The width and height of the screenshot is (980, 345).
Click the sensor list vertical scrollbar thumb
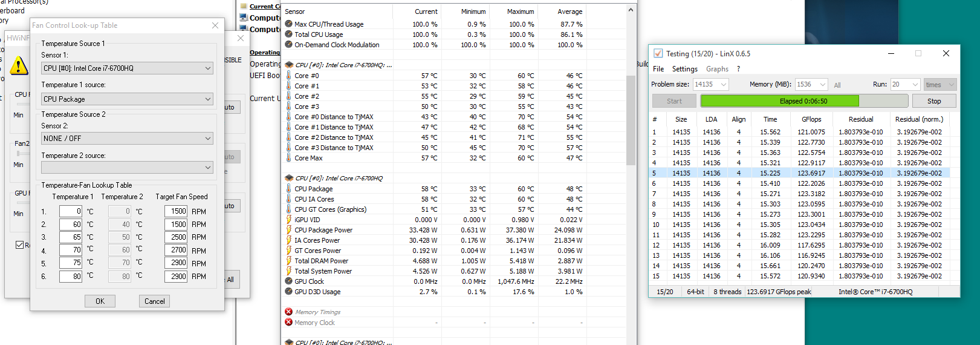631,120
